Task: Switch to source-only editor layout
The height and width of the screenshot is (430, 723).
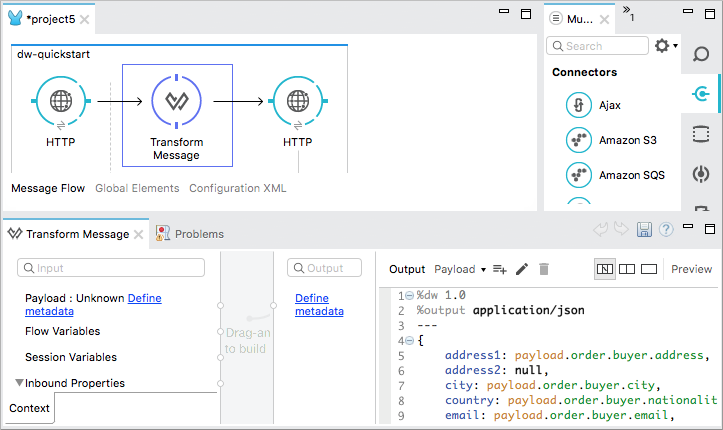Action: pyautogui.click(x=649, y=269)
